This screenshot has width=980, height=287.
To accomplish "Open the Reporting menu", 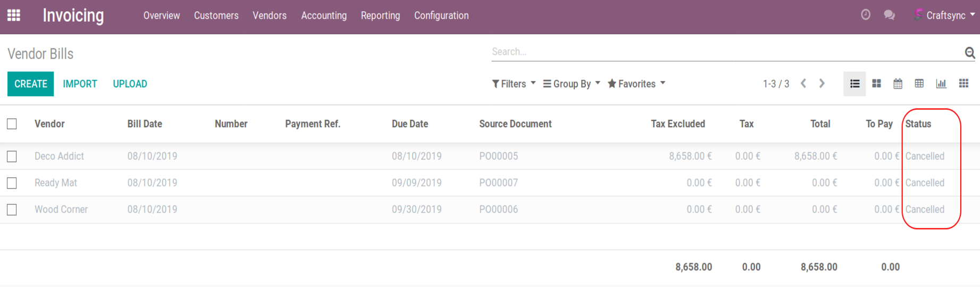I will (380, 15).
